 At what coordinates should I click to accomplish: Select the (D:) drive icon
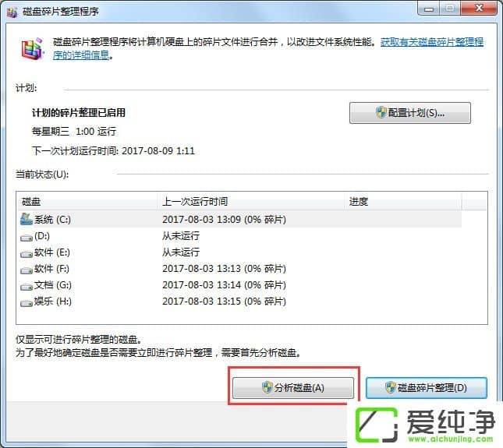tap(27, 236)
